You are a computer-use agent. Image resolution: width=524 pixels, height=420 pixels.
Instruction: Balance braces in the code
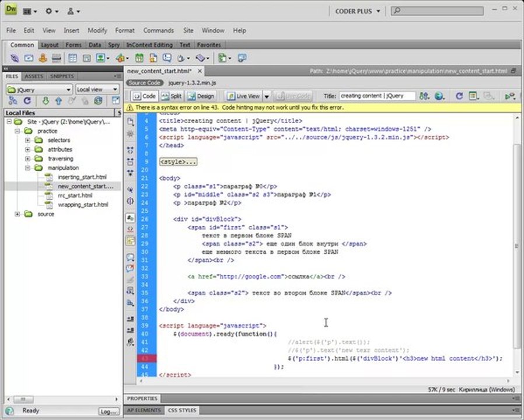[130, 201]
